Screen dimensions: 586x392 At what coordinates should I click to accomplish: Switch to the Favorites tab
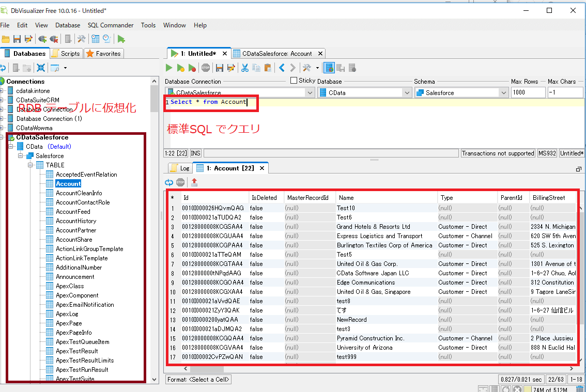(103, 54)
